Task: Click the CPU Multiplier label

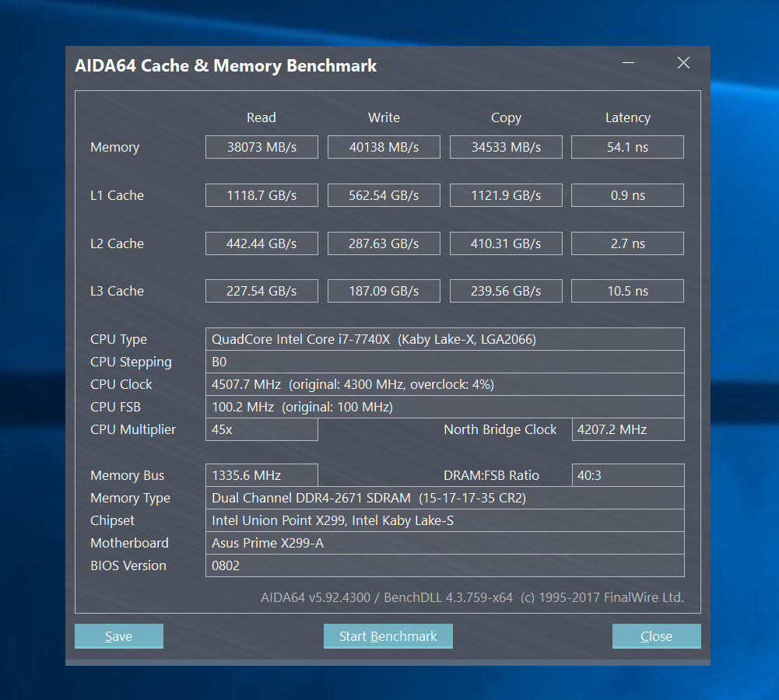Action: coord(133,430)
